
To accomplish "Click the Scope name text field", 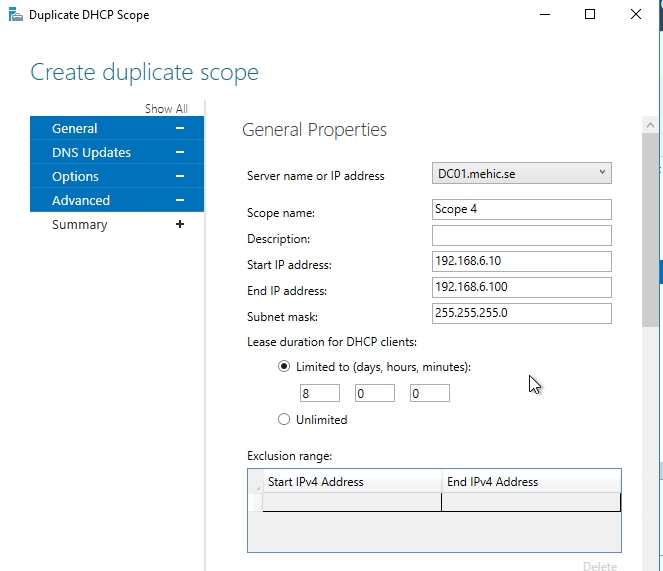I will click(x=521, y=209).
